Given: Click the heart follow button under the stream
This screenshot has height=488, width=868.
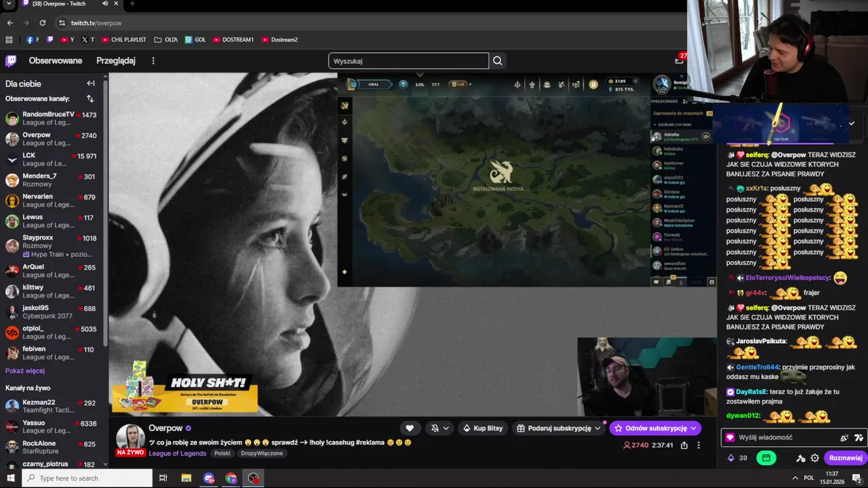Looking at the screenshot, I should (x=410, y=428).
